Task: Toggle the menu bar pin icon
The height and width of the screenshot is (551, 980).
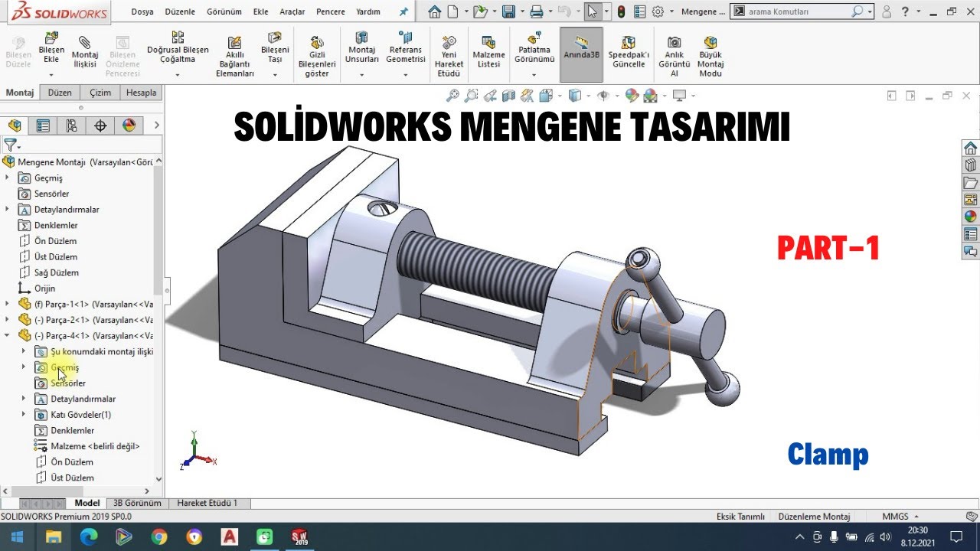Action: tap(403, 11)
